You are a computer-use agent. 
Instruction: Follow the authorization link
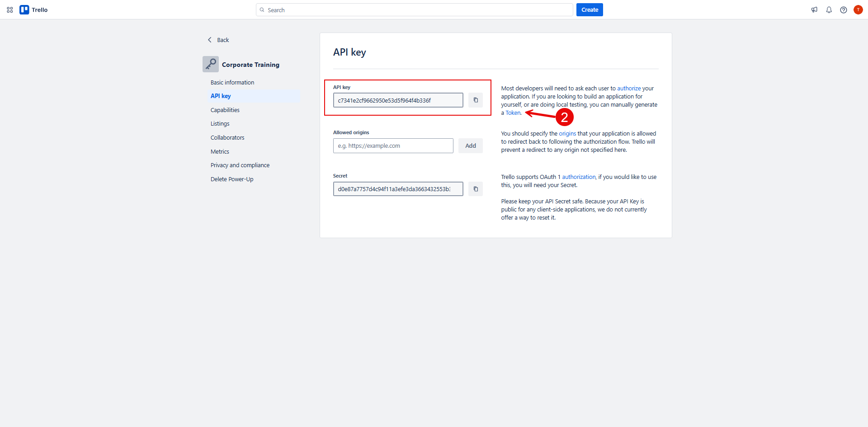coord(579,177)
